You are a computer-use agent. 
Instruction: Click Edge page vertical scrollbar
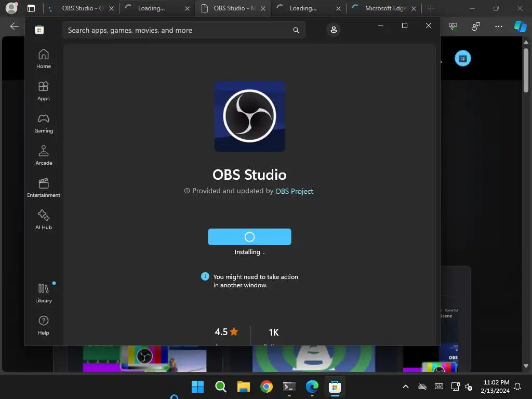[x=526, y=70]
